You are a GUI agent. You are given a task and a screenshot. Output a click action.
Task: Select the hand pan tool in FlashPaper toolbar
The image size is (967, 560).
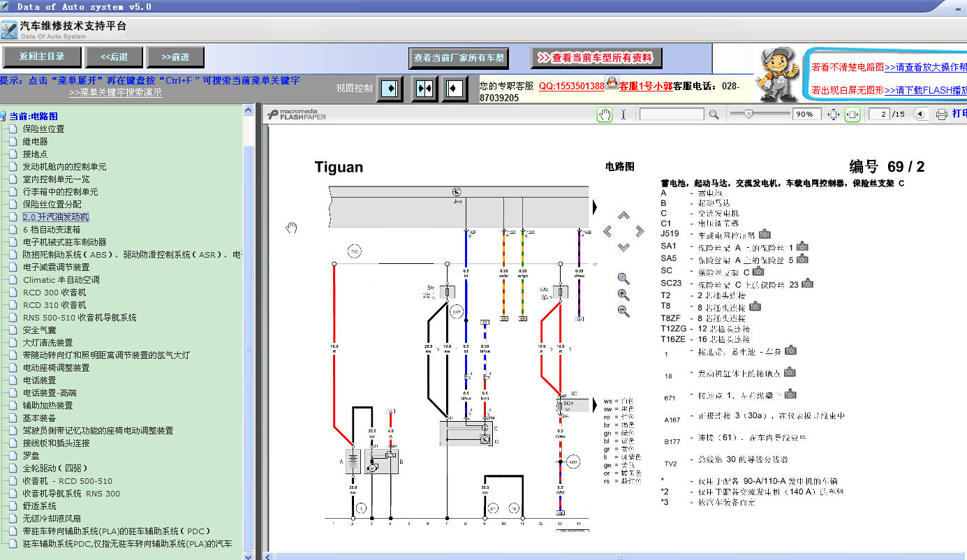(x=605, y=115)
